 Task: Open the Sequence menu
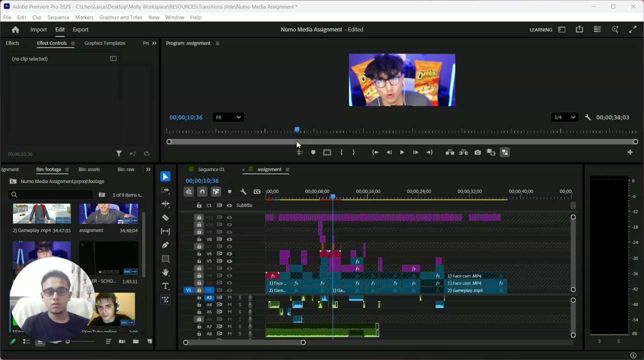[58, 17]
